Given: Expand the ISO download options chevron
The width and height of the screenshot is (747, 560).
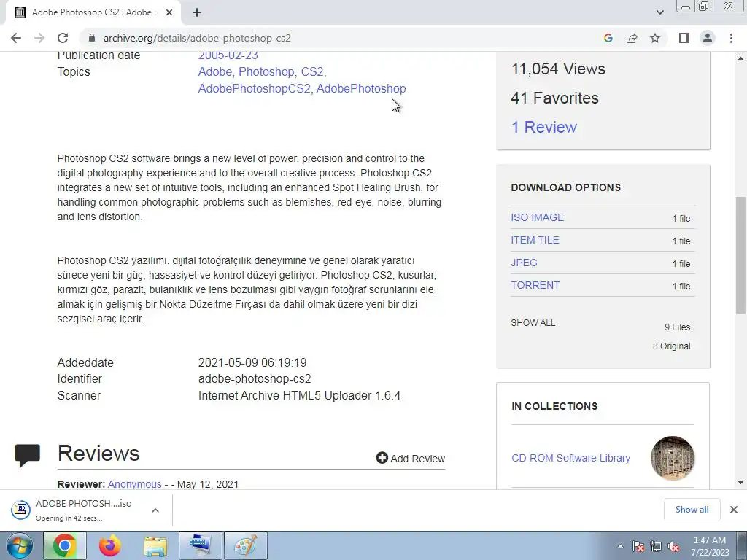Looking at the screenshot, I should [x=155, y=510].
